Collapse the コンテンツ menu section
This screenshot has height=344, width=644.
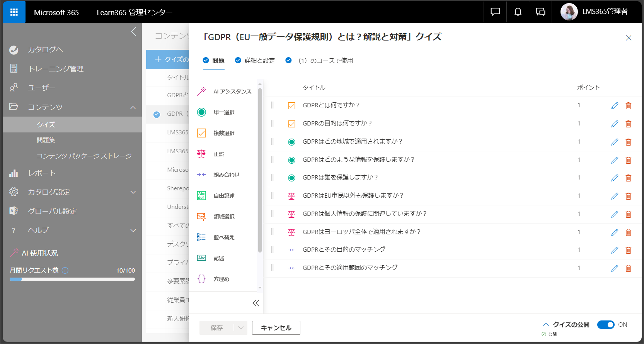coord(133,107)
